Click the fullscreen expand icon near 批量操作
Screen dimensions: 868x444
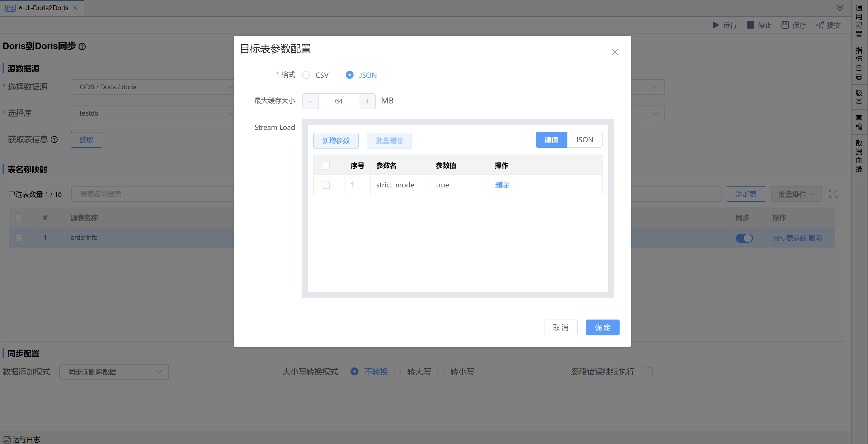coord(833,194)
